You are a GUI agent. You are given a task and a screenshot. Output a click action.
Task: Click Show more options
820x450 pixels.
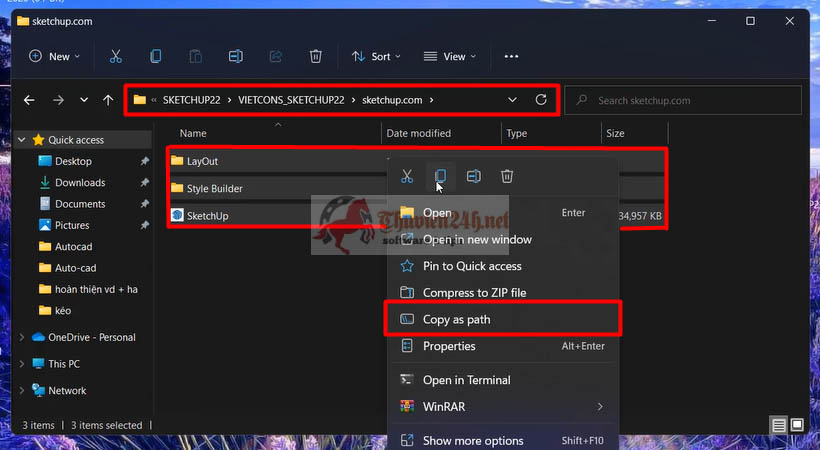(502, 441)
